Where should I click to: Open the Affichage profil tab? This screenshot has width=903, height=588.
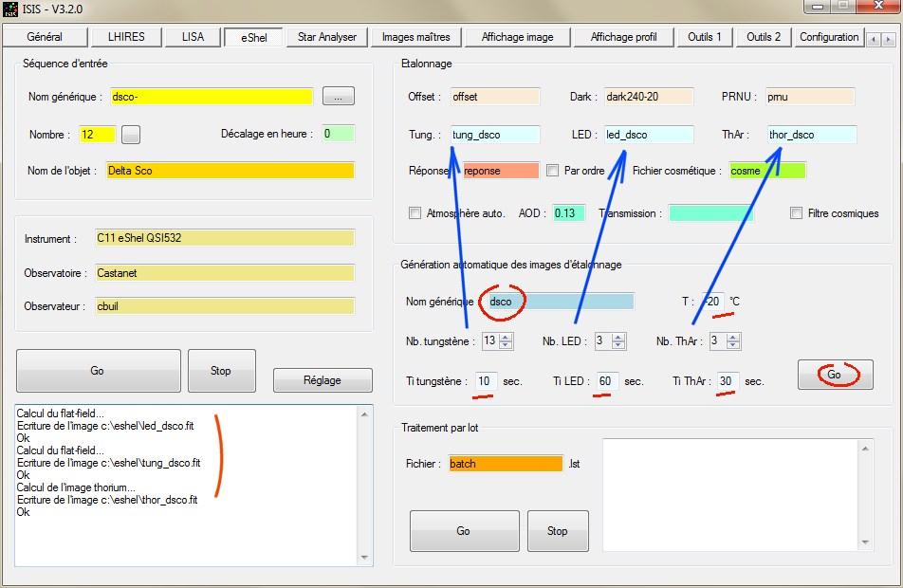click(x=625, y=37)
